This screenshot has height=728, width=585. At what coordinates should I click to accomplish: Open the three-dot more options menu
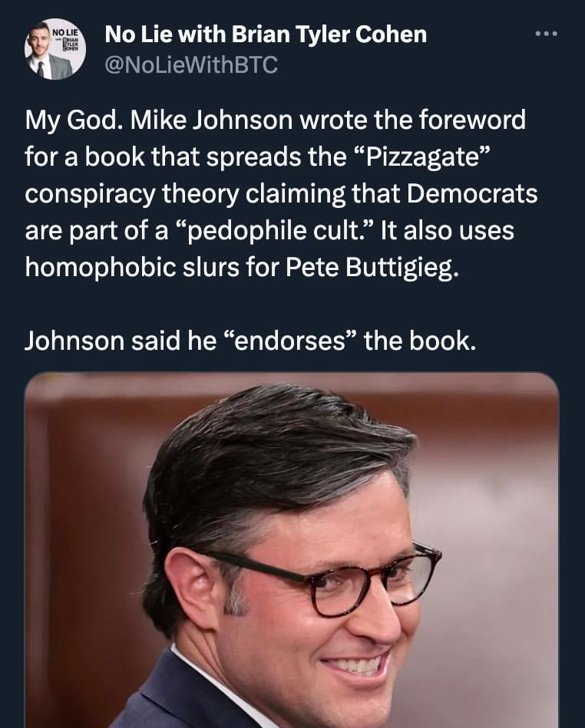[x=546, y=34]
